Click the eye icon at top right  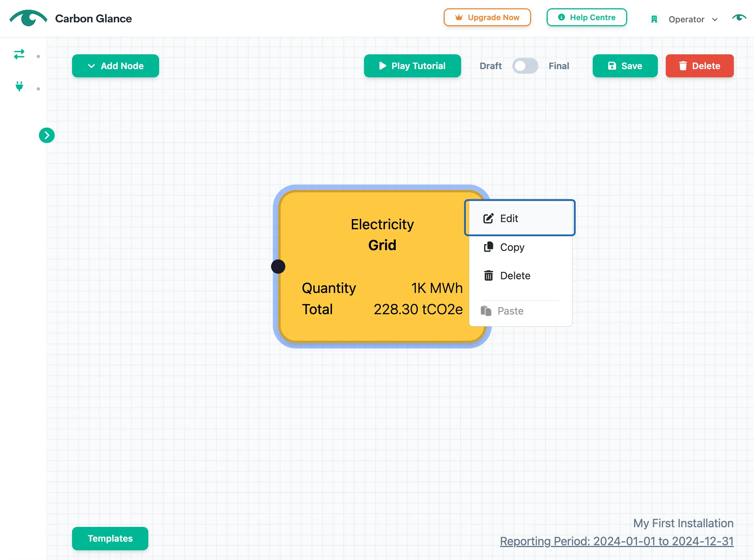pos(739,17)
